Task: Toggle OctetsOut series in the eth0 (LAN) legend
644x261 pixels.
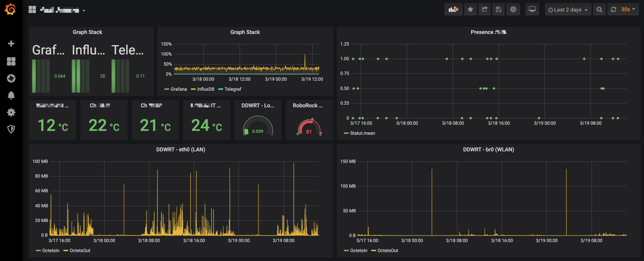Action: coord(80,251)
